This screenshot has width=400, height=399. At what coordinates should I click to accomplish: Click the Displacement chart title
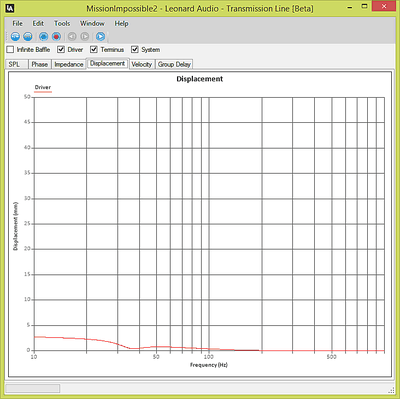[x=200, y=79]
